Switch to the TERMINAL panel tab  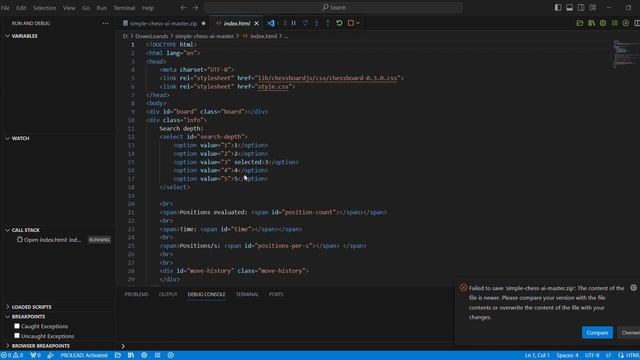247,294
